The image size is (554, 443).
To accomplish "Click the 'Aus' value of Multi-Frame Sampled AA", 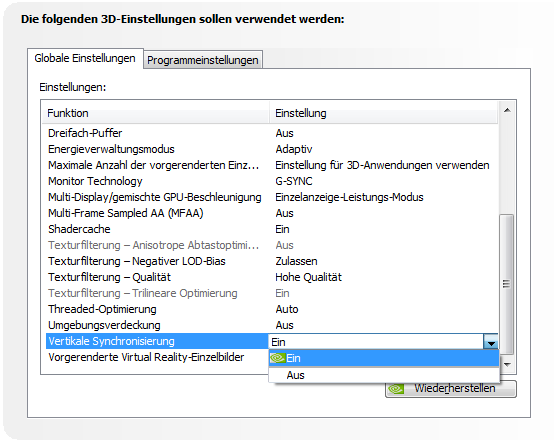I will tap(284, 213).
